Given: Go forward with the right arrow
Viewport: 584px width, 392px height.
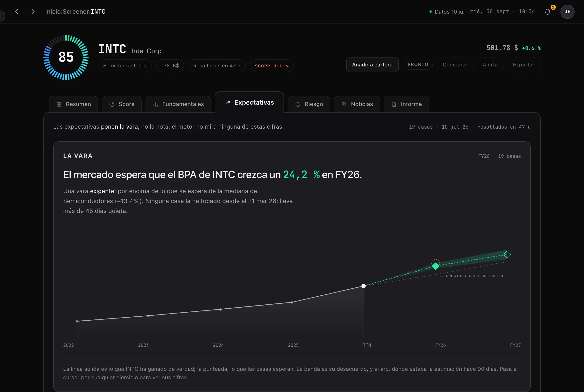Looking at the screenshot, I should point(33,12).
